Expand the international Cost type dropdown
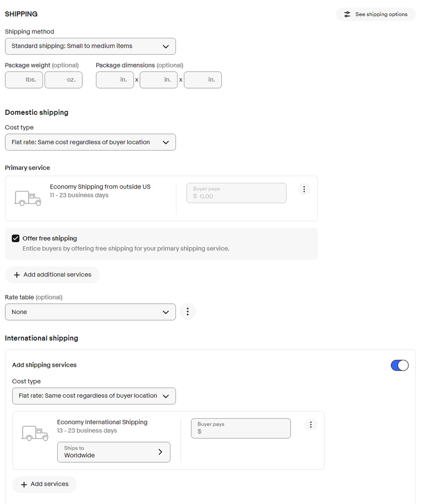This screenshot has width=439, height=504. pyautogui.click(x=94, y=396)
